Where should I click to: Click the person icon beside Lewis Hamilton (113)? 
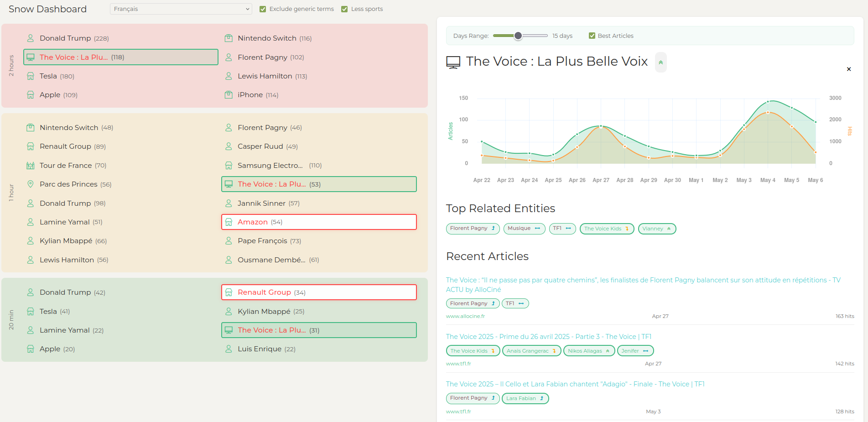pos(229,76)
